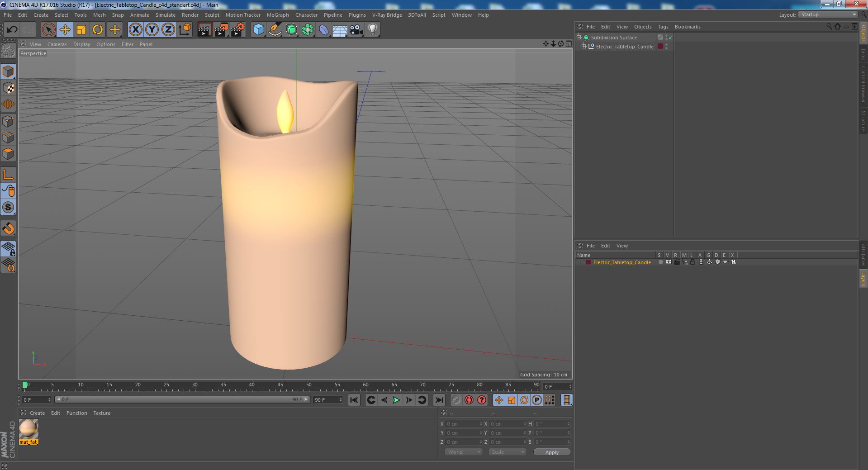The image size is (868, 470).
Task: Toggle Y axis lock
Action: click(152, 30)
